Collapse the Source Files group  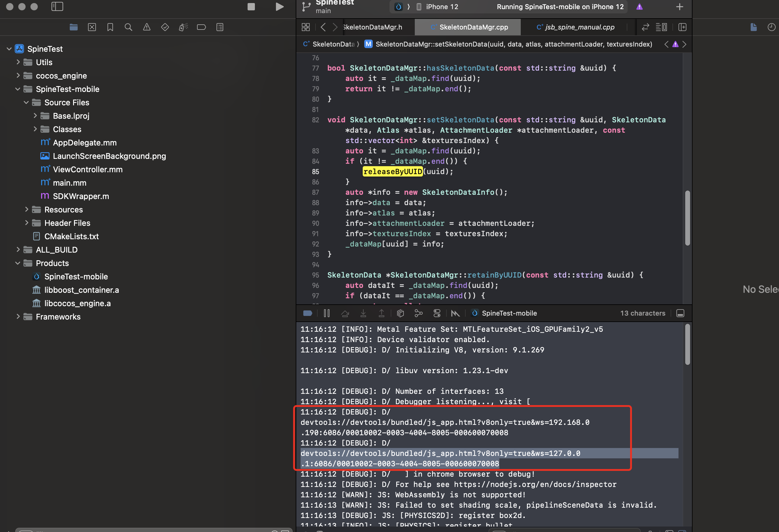coord(26,102)
